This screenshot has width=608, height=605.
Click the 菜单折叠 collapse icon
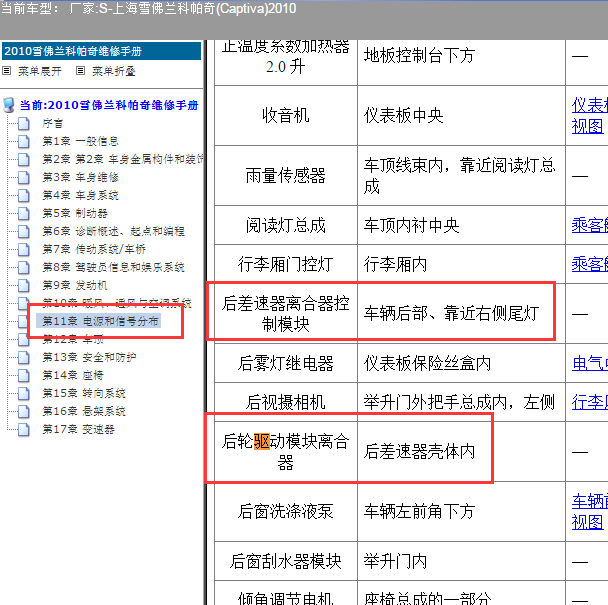pyautogui.click(x=80, y=71)
